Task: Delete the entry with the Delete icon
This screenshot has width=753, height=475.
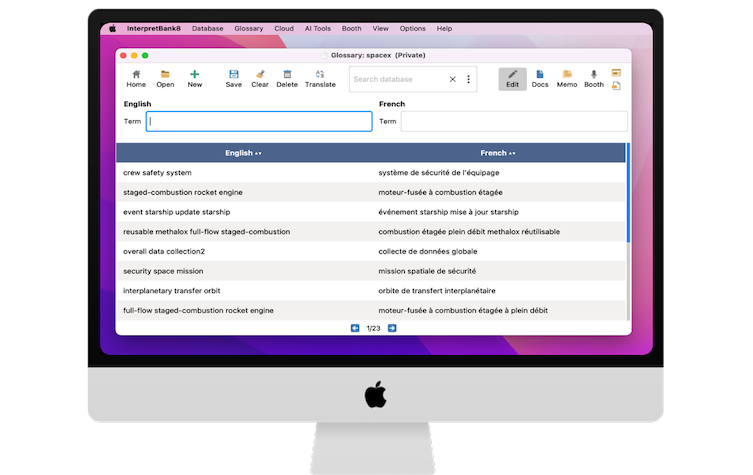Action: coord(287,79)
